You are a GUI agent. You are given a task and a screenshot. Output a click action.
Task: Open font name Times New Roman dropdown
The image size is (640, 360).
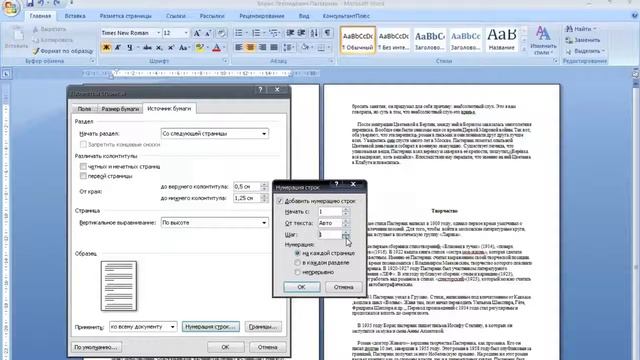coord(158,33)
